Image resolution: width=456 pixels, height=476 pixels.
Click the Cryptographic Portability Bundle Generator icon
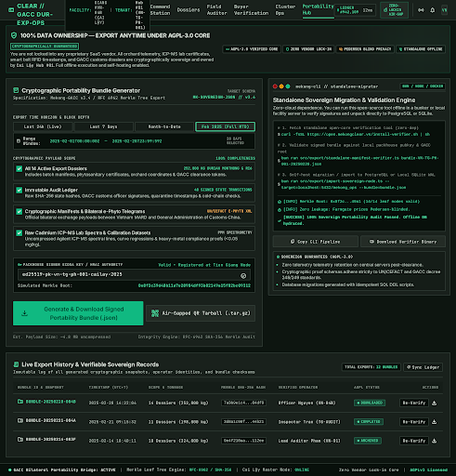[16, 90]
